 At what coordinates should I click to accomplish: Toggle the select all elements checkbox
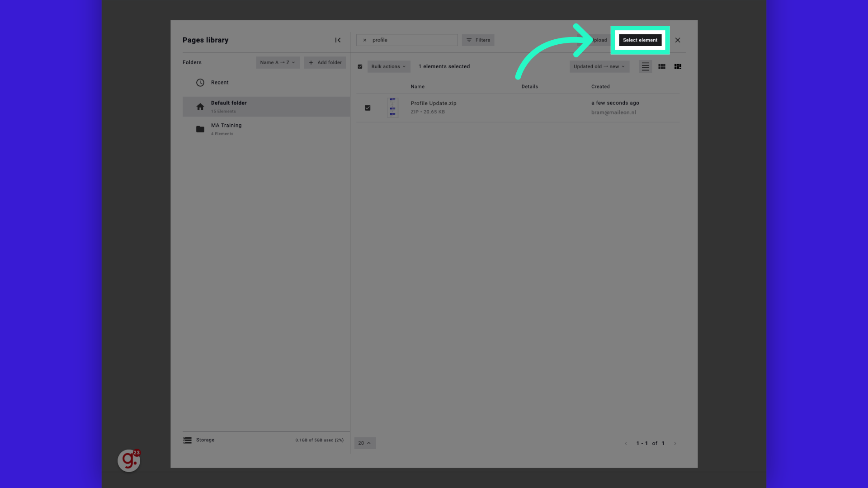tap(360, 67)
